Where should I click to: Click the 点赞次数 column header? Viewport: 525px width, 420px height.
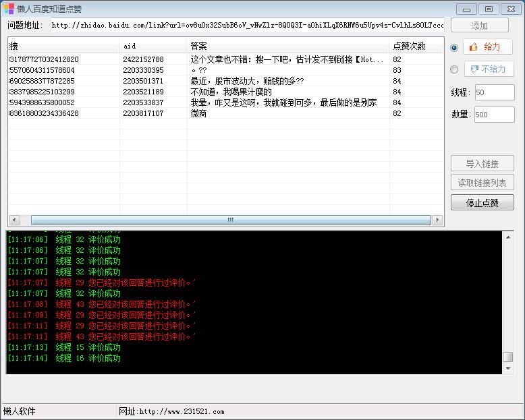point(416,46)
